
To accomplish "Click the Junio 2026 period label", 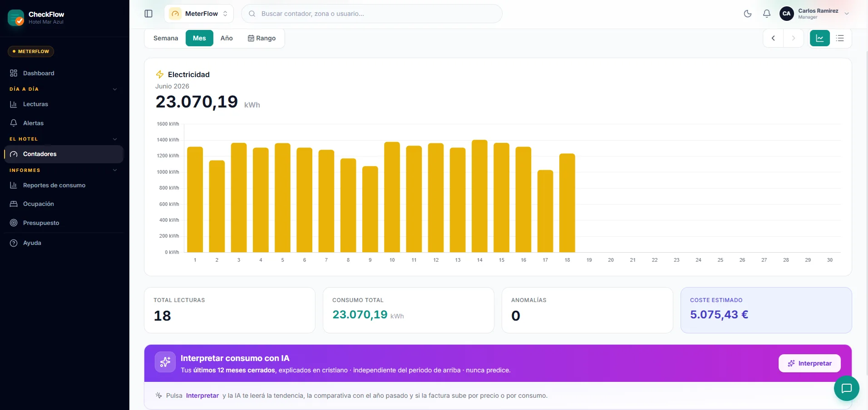I will click(x=173, y=86).
